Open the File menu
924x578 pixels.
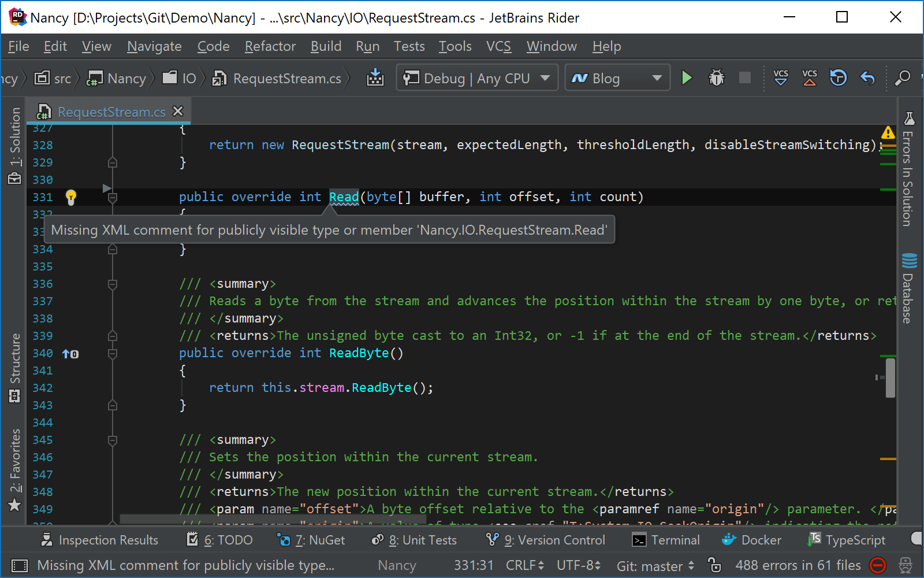coord(18,46)
